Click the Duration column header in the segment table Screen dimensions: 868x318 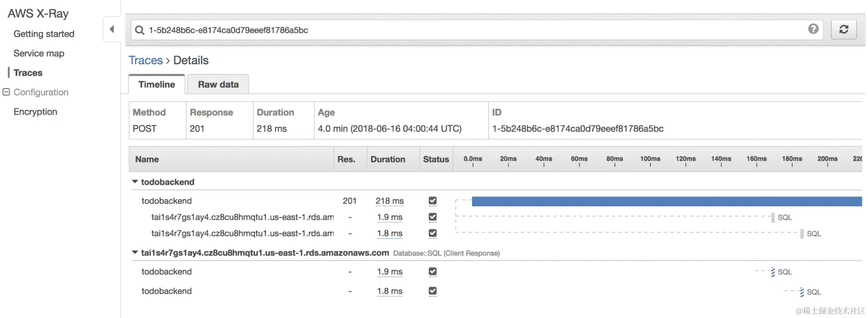388,159
